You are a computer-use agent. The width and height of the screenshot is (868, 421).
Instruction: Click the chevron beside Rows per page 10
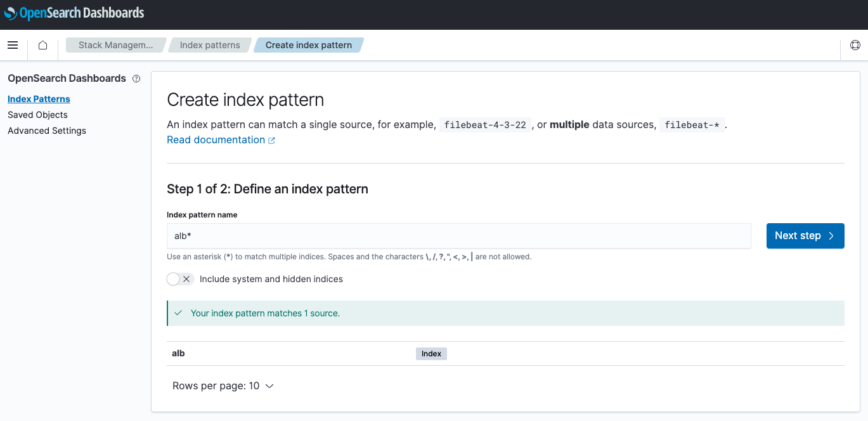coord(268,385)
